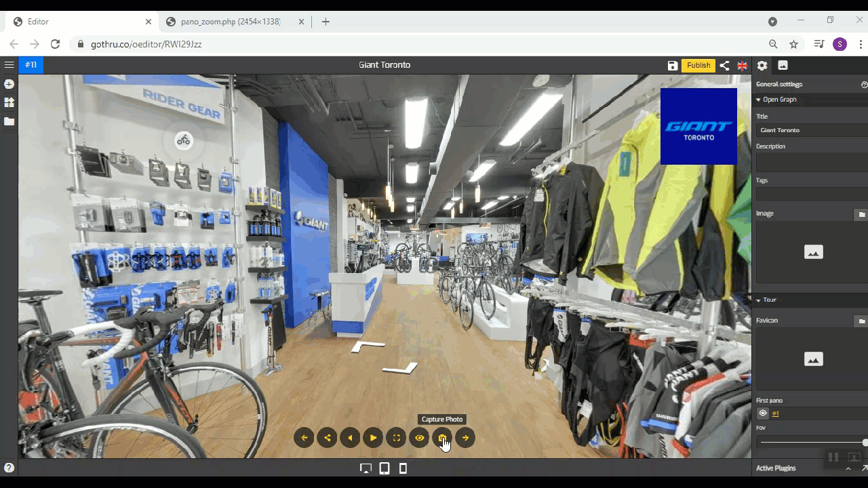The width and height of the screenshot is (868, 488).
Task: Switch to tablet preview mode
Action: [x=384, y=468]
